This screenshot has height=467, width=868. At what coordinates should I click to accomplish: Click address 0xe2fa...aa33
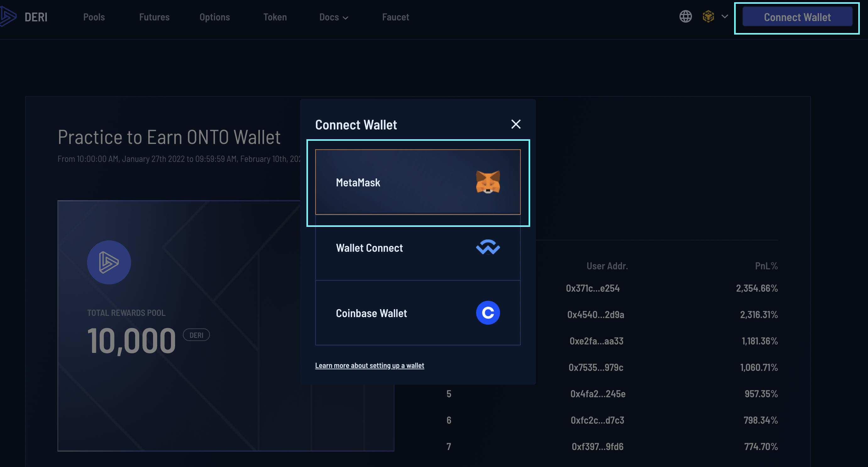click(x=596, y=341)
